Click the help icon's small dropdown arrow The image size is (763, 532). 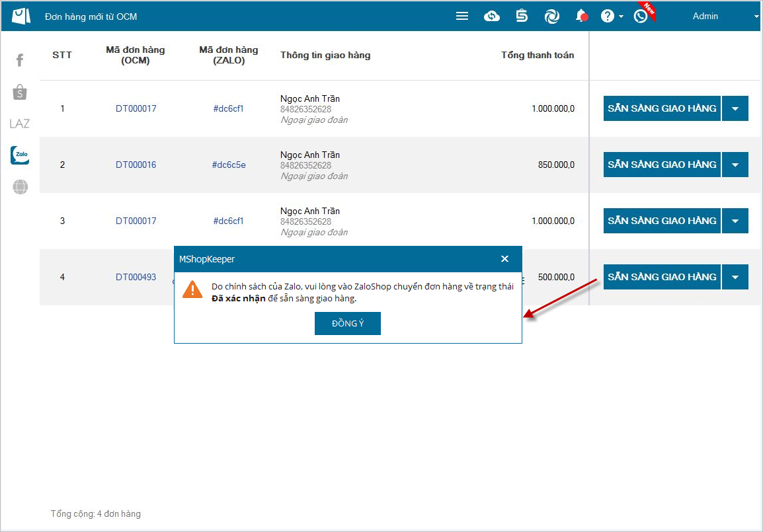pyautogui.click(x=622, y=17)
